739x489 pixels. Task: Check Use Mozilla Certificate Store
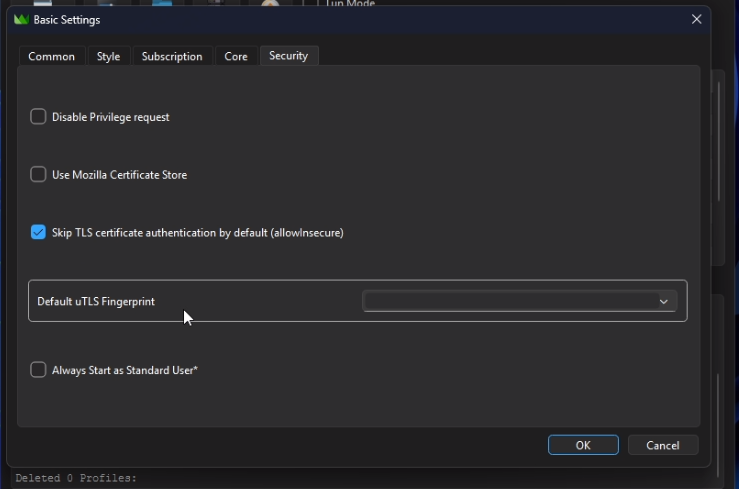(39, 175)
